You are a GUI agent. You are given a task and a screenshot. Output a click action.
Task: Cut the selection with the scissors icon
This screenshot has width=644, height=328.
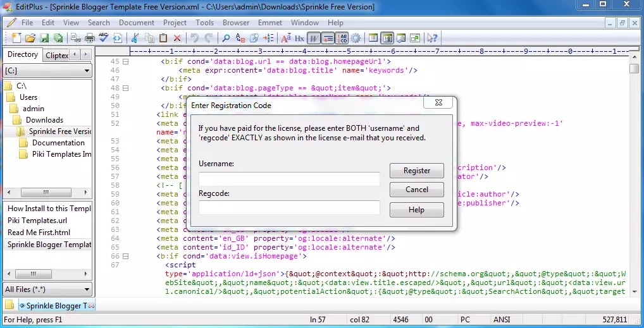[x=134, y=38]
